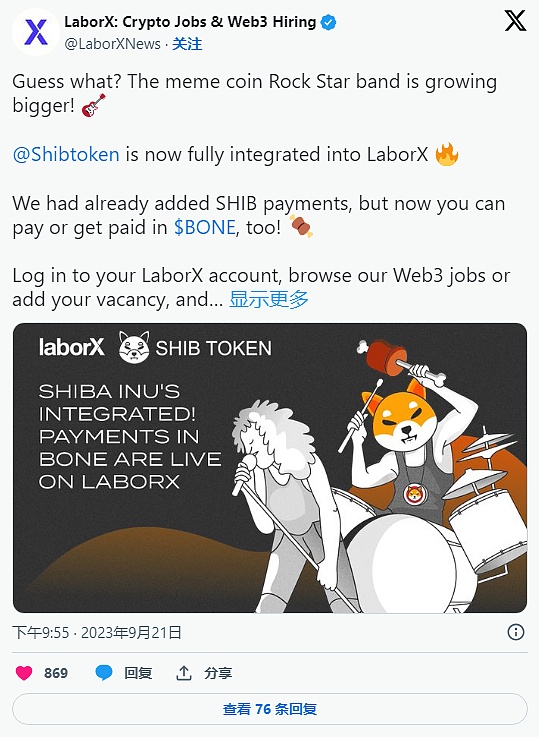Open the $BONE cashtag link
Screen dimensions: 539x737
pyautogui.click(x=204, y=227)
